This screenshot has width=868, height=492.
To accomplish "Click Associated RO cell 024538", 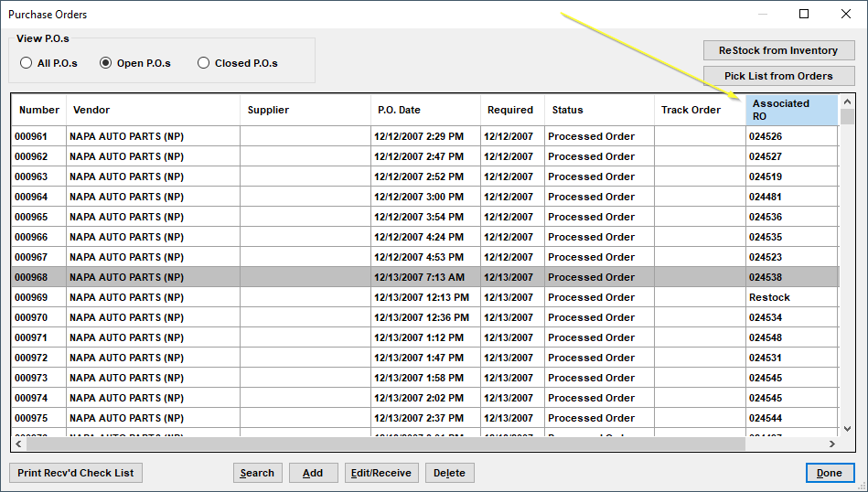I will 791,277.
